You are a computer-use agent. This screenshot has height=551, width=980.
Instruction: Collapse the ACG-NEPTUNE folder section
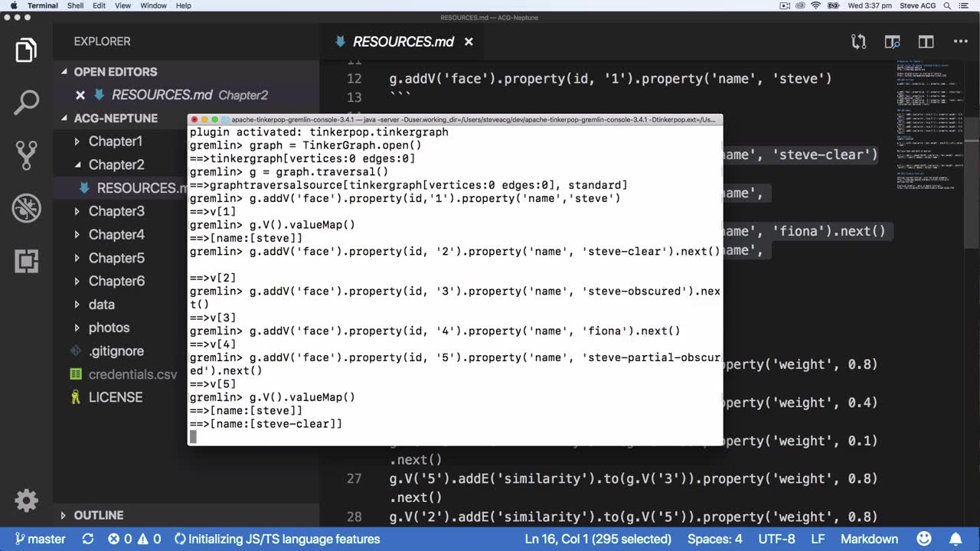[x=64, y=119]
